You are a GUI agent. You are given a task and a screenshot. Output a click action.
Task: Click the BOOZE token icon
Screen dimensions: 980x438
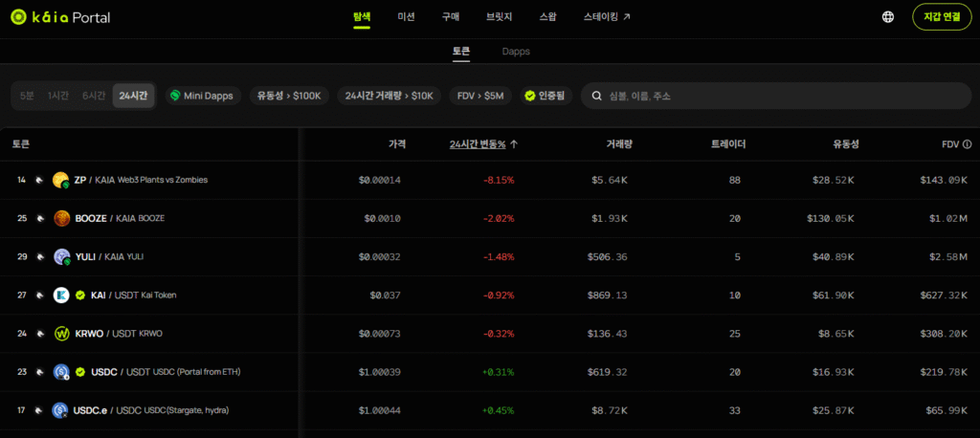click(61, 218)
